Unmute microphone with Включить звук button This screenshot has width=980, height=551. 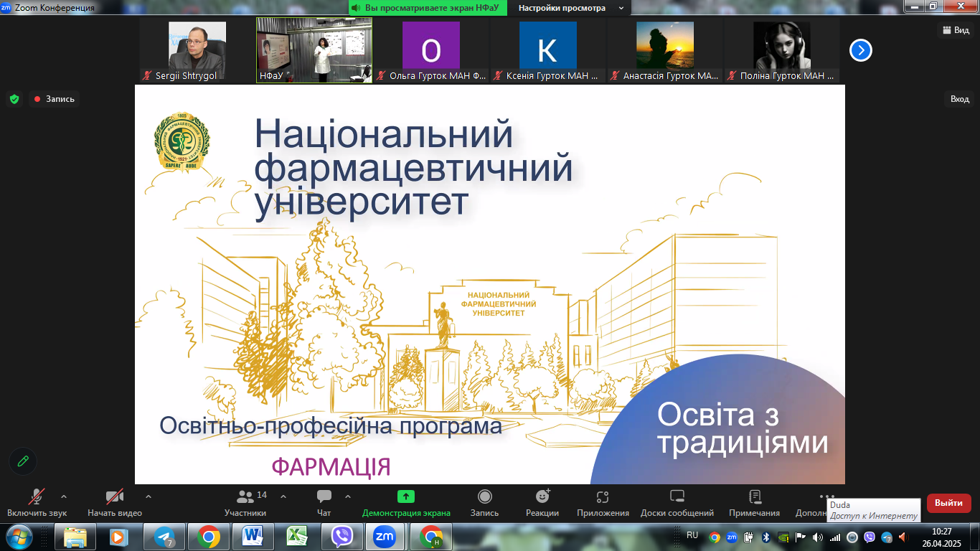tap(37, 503)
